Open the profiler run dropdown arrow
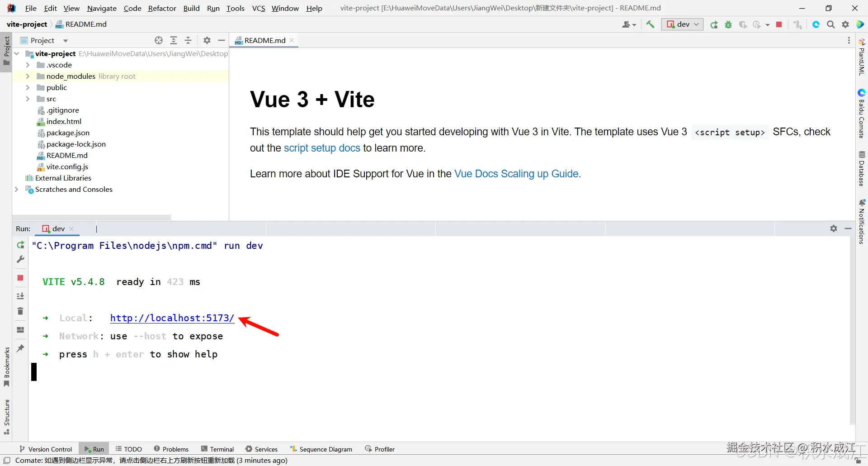 (x=768, y=25)
